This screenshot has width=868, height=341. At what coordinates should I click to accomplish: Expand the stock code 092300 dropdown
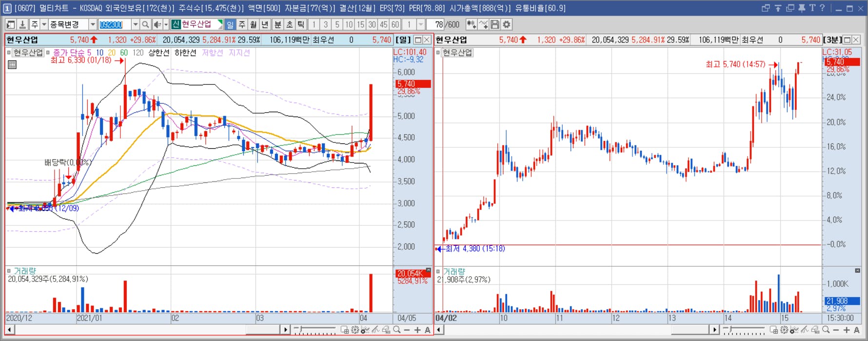point(136,24)
